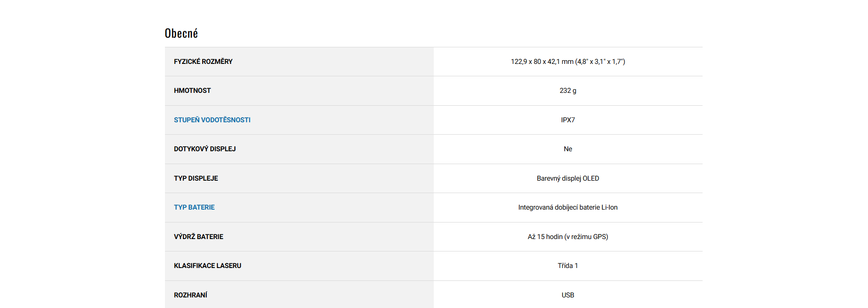
Task: Click the millimetre dimensions 122,9 x 80 x 42,1 mm
Action: coord(542,62)
